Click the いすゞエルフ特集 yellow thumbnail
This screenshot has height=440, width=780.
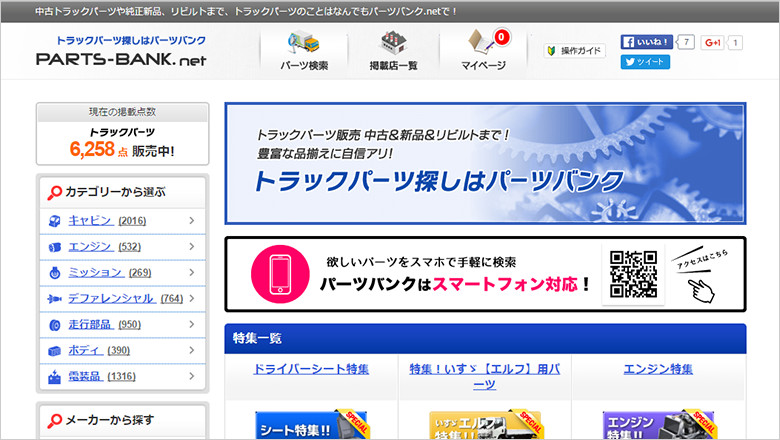click(x=486, y=426)
